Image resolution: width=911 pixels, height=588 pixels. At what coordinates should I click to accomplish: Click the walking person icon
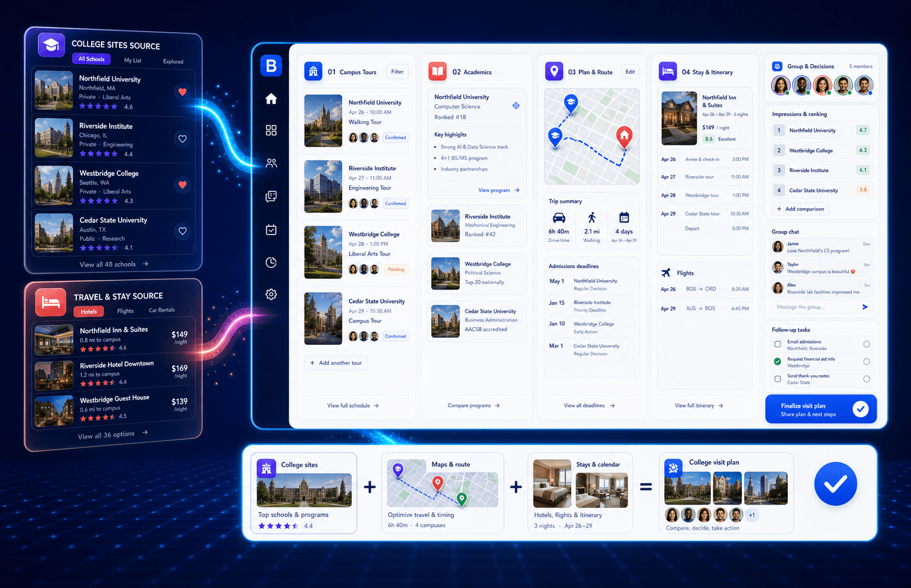click(x=592, y=218)
